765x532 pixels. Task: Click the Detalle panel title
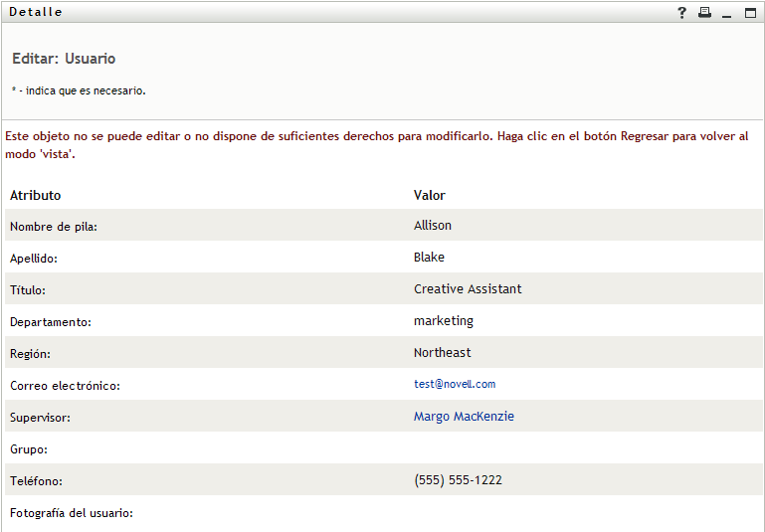click(36, 12)
